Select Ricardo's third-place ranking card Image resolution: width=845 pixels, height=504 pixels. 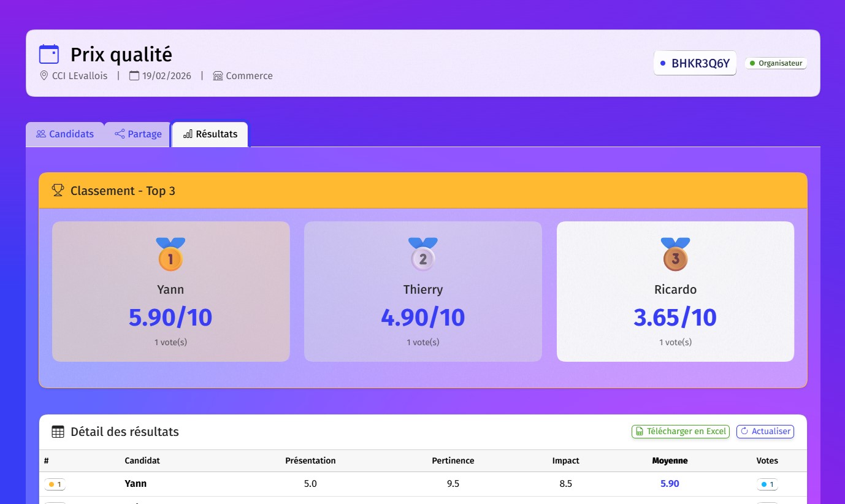[675, 291]
